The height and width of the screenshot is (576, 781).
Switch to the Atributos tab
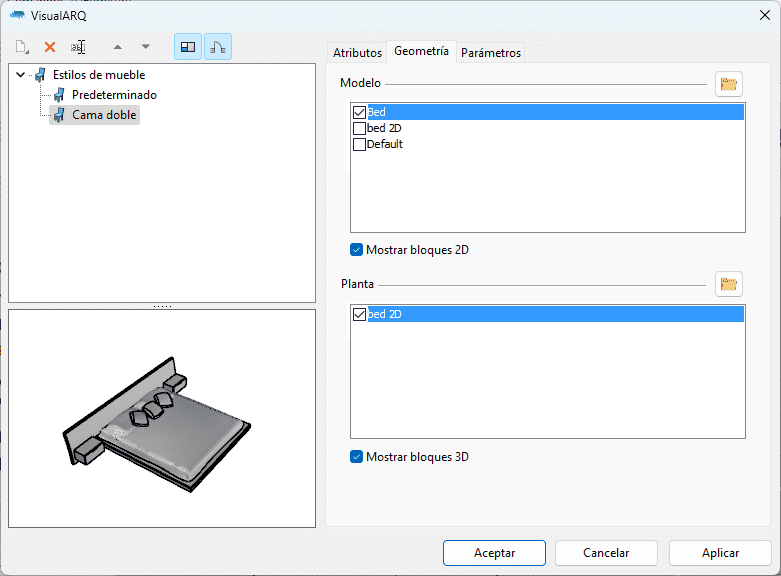click(357, 53)
